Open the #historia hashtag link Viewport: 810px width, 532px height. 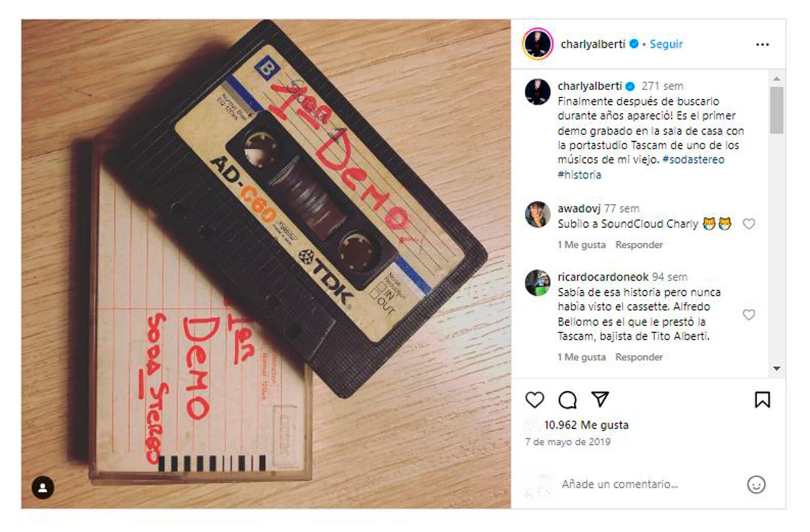pyautogui.click(x=579, y=175)
